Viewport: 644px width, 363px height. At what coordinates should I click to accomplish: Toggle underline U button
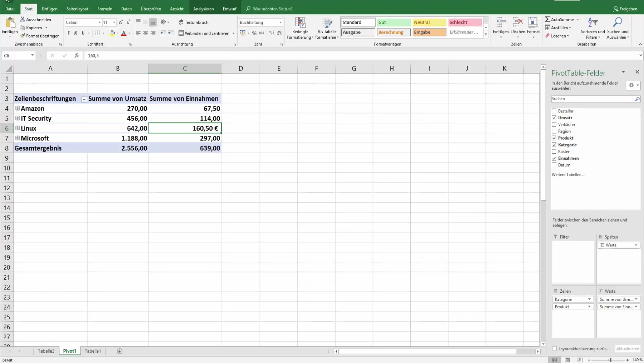[x=83, y=33]
